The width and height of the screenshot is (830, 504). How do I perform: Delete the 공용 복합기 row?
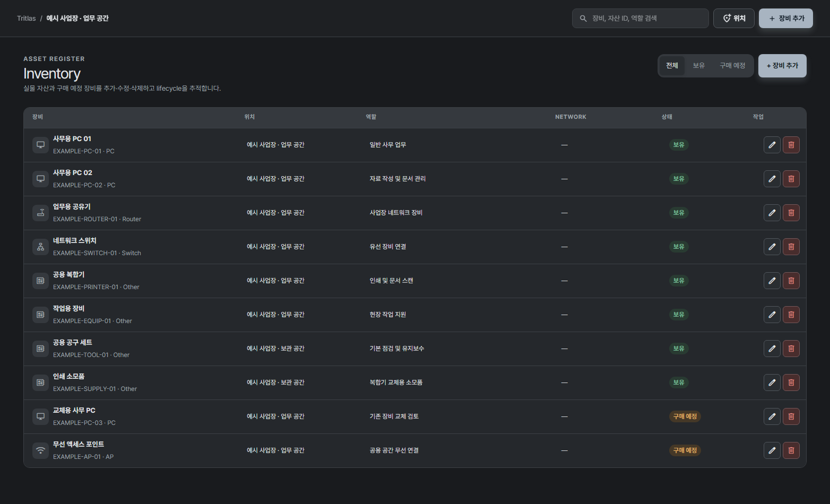791,281
